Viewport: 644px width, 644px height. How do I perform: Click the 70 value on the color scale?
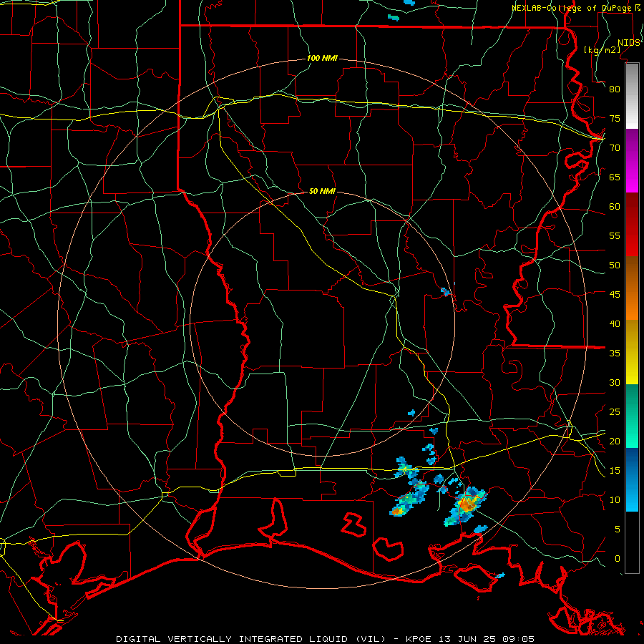[x=615, y=148]
